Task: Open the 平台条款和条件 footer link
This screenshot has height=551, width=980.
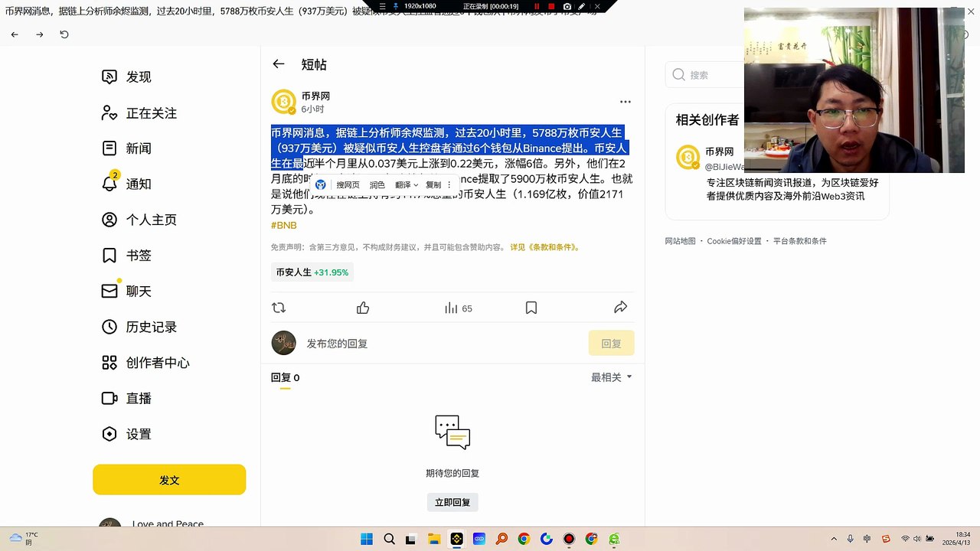Action: point(800,241)
